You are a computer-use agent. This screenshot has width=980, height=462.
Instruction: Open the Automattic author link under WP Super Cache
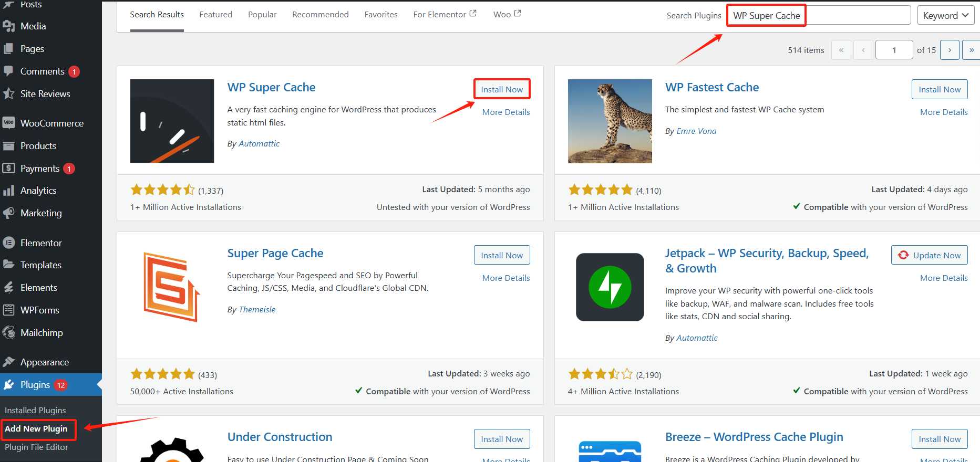click(259, 144)
